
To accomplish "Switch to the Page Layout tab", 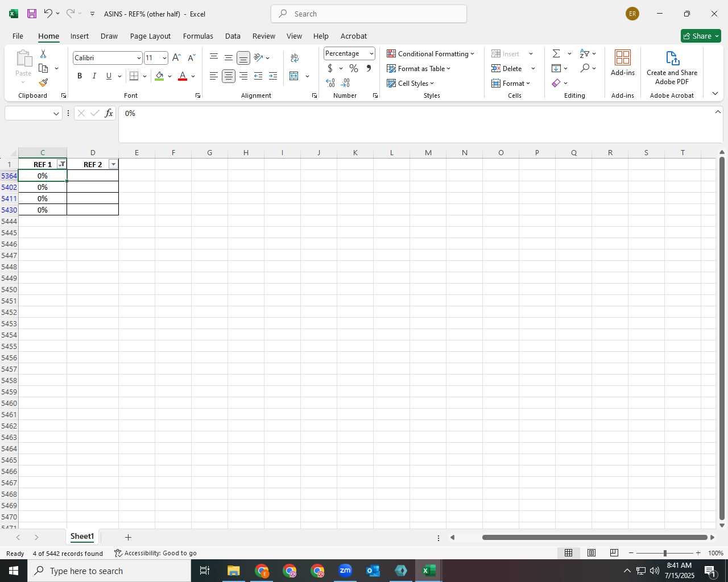I will tap(150, 36).
